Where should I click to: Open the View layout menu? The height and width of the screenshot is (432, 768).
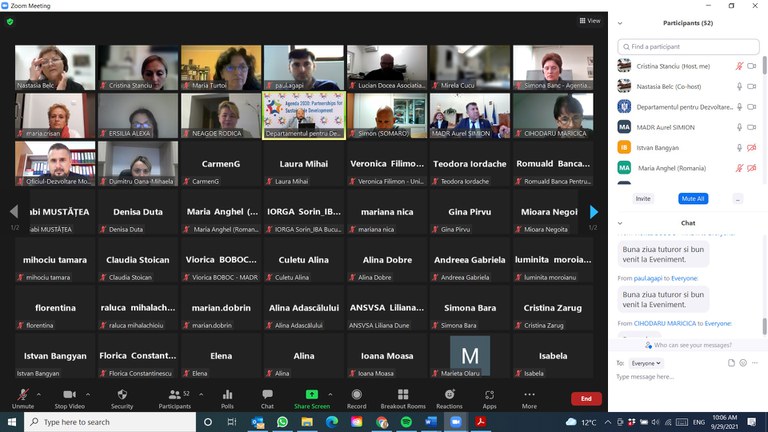(x=590, y=20)
